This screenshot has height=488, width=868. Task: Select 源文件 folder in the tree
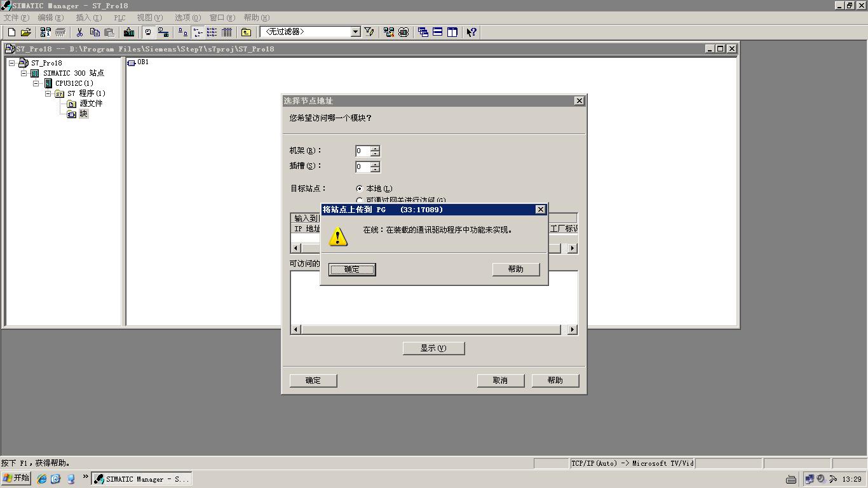coord(90,104)
